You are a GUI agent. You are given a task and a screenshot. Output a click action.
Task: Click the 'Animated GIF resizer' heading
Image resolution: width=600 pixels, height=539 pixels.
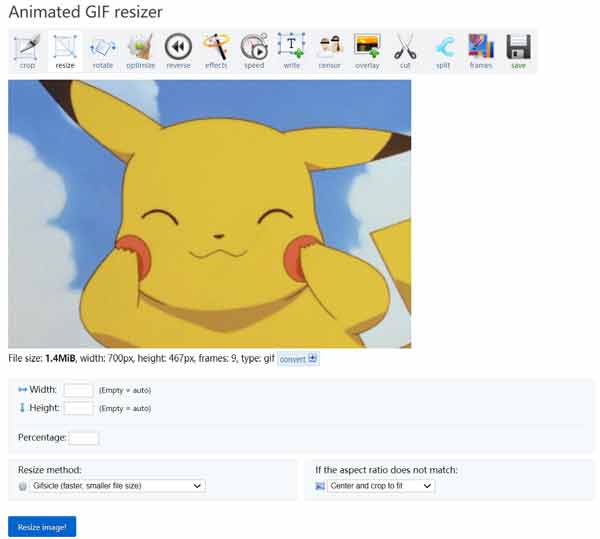click(85, 12)
